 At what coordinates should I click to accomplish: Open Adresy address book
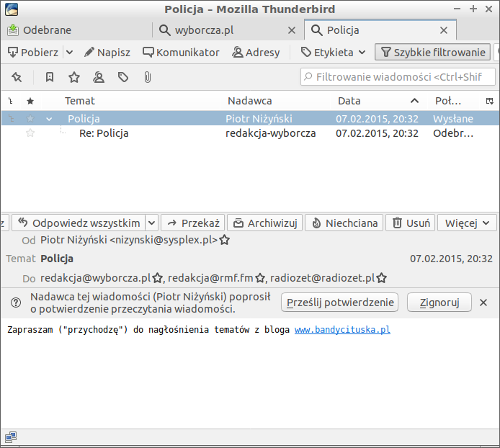click(x=256, y=53)
